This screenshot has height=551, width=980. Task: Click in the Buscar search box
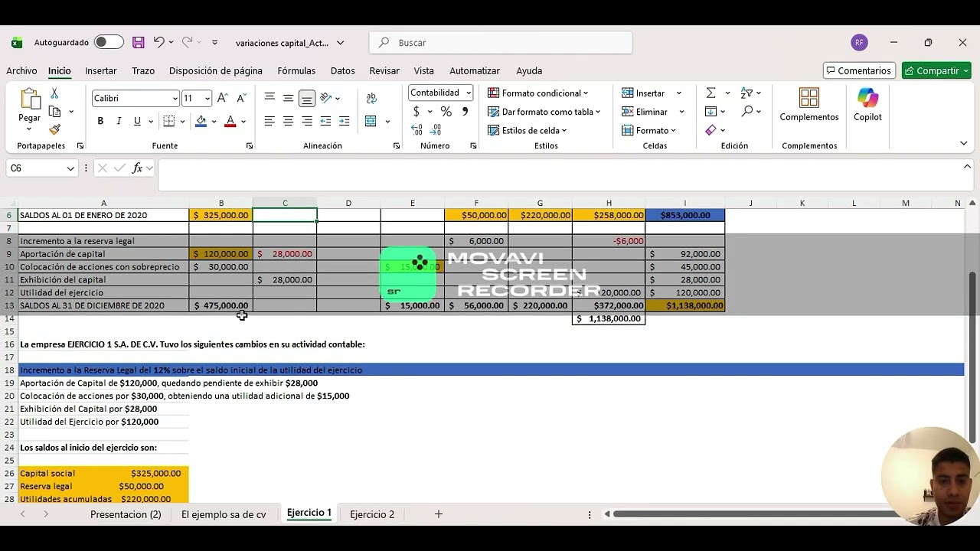pyautogui.click(x=501, y=43)
